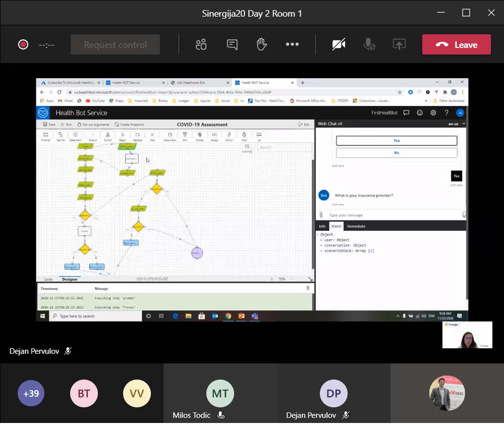Open the share content tray
Screen dimensions: 504x425
(x=399, y=44)
